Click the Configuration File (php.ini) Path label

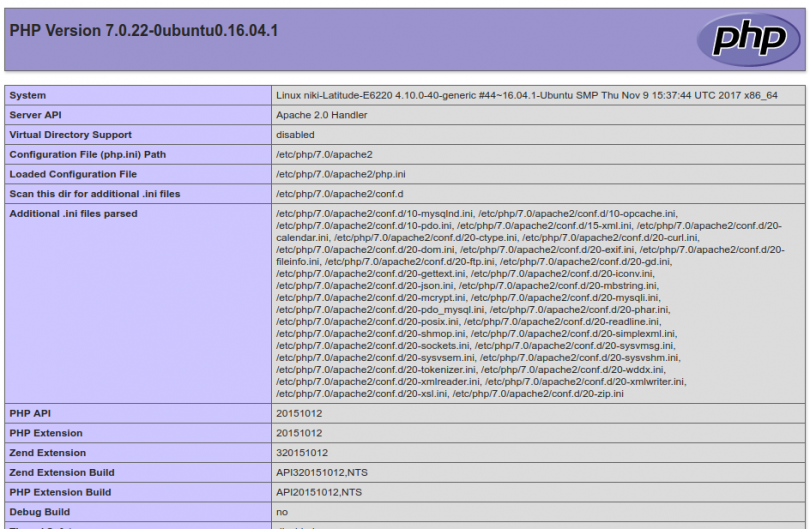(x=88, y=155)
